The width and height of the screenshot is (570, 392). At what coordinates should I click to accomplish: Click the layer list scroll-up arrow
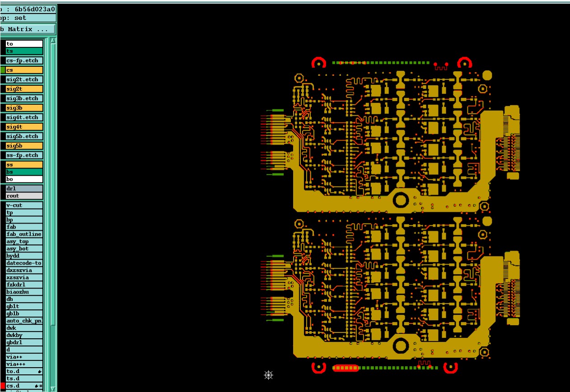[53, 41]
